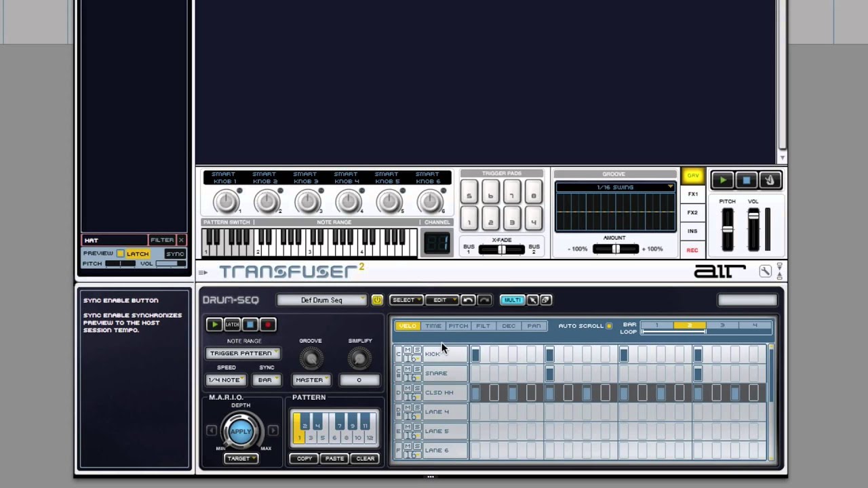Image resolution: width=868 pixels, height=488 pixels.
Task: Switch to the TIME editing tab
Action: [x=433, y=326]
